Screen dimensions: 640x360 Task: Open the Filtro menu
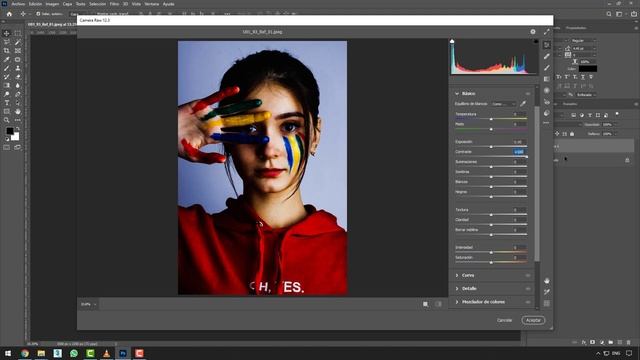pos(114,4)
